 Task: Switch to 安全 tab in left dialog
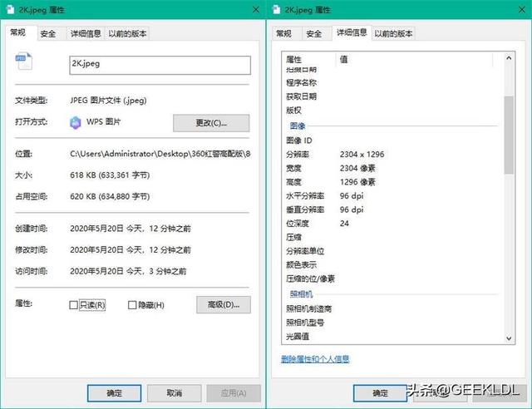(48, 33)
